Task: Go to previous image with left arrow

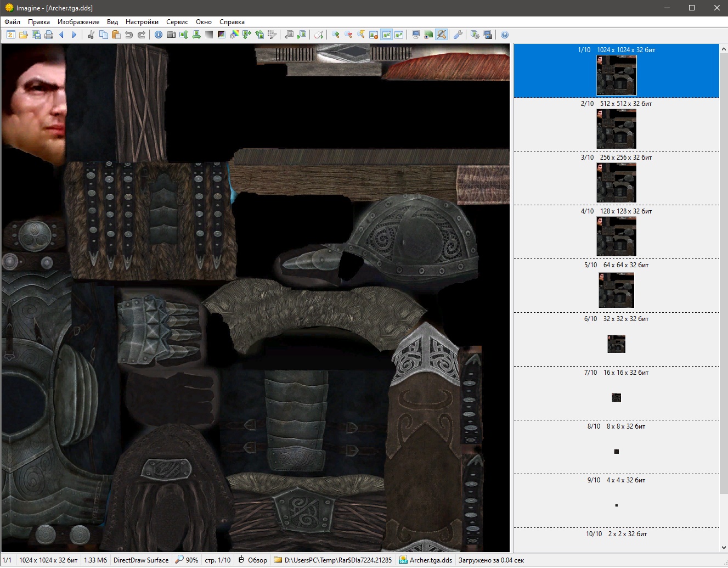Action: tap(61, 35)
